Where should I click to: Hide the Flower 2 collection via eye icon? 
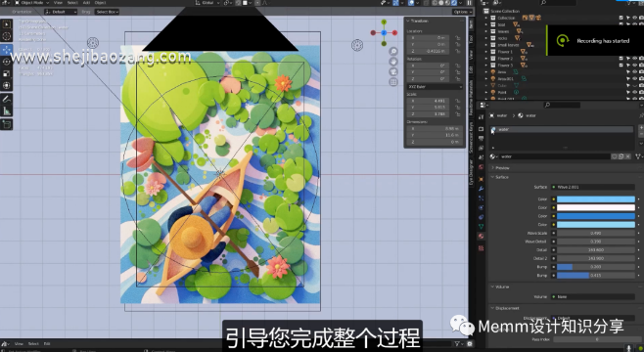(x=634, y=59)
